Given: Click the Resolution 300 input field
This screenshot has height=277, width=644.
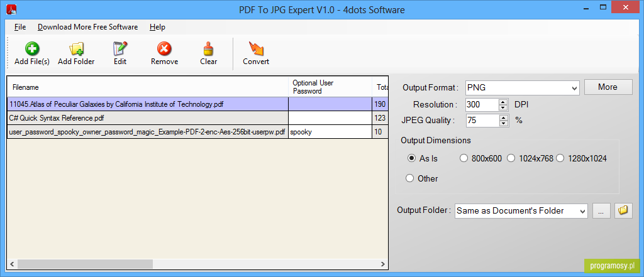Looking at the screenshot, I should [x=482, y=105].
